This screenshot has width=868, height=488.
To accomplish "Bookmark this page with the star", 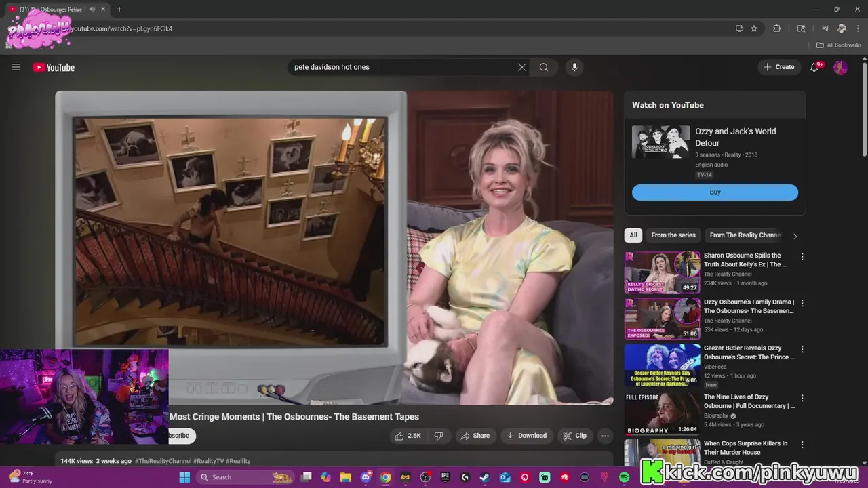I will (x=754, y=28).
